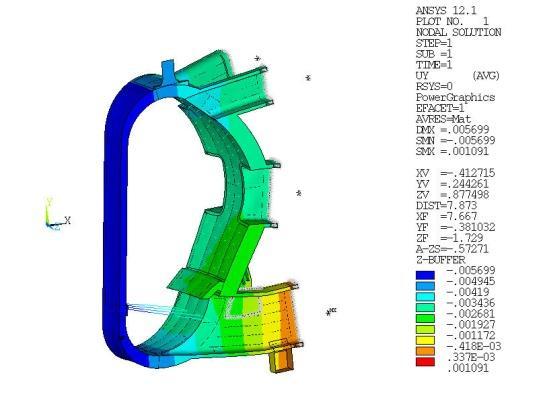Click the legend value '-.418E-03'
Viewport: 545px width, 413px height.
point(474,346)
